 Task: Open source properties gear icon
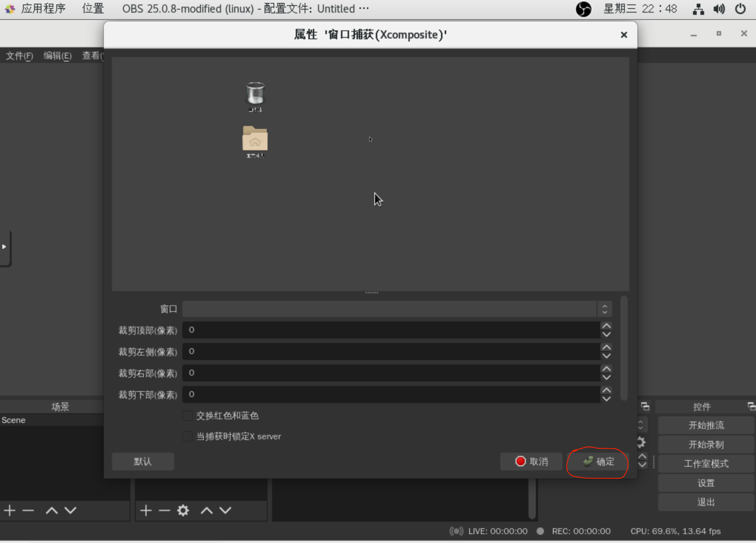(183, 510)
